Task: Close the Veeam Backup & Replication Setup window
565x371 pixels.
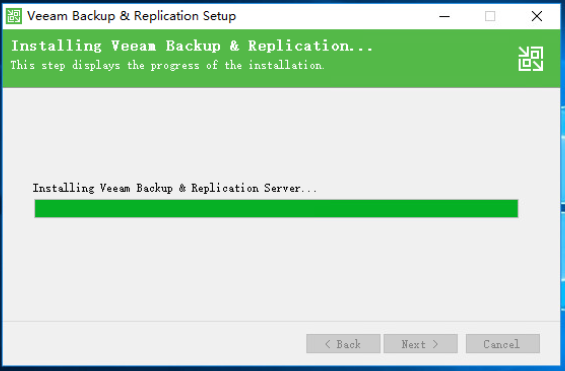Action: coord(537,16)
